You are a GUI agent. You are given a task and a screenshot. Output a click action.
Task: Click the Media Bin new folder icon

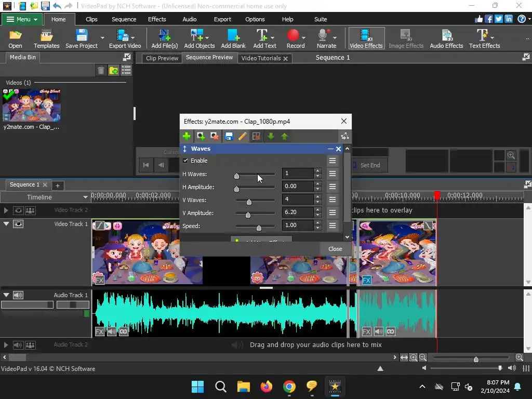[x=113, y=70]
